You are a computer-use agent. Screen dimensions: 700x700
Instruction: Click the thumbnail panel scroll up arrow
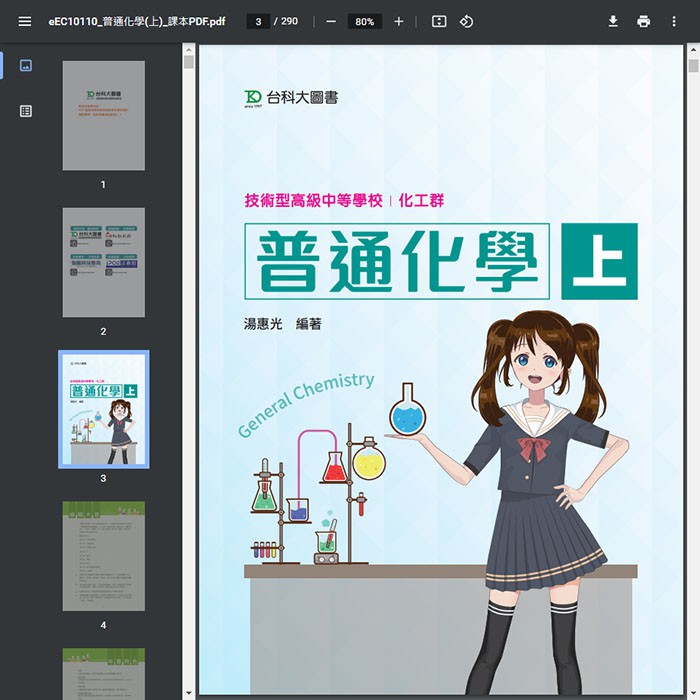tap(188, 62)
